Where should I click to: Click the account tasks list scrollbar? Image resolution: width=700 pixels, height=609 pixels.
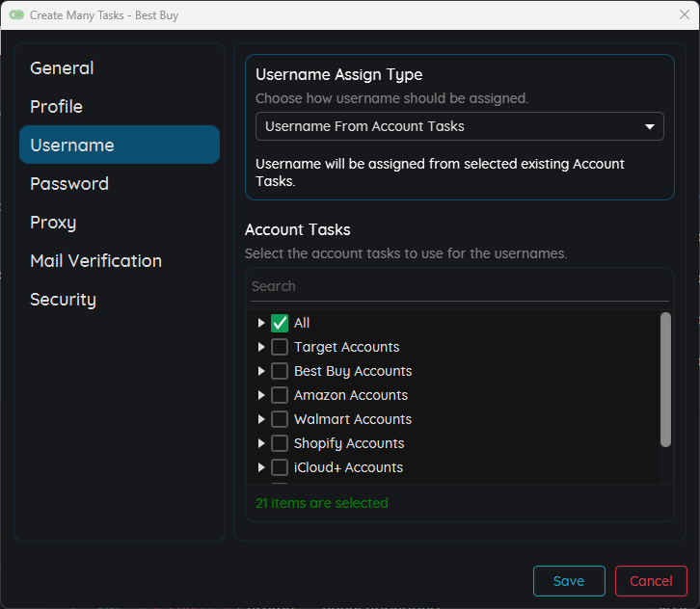click(665, 380)
